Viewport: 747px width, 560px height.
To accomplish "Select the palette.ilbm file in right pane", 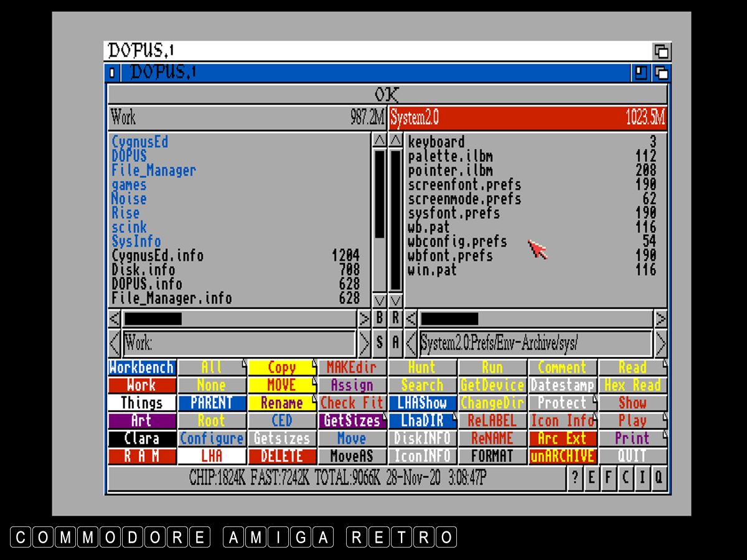I will click(449, 156).
